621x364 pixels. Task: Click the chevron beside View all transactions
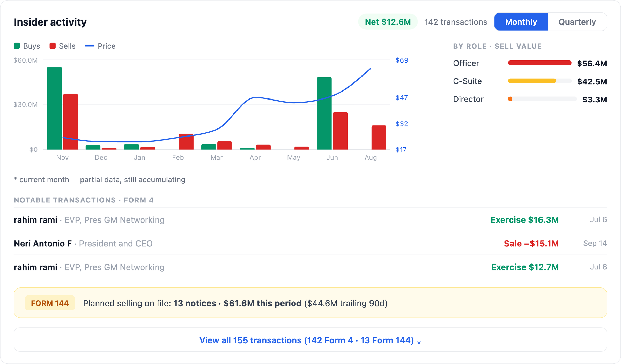coord(419,342)
